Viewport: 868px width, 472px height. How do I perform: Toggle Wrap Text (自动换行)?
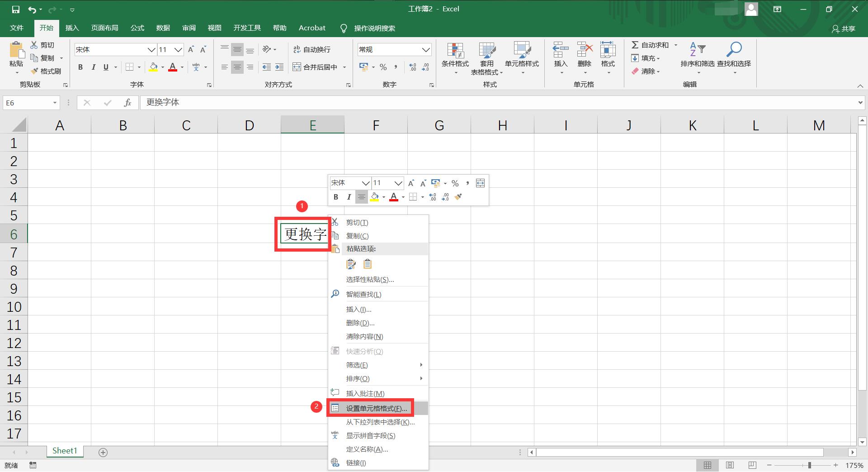click(311, 49)
